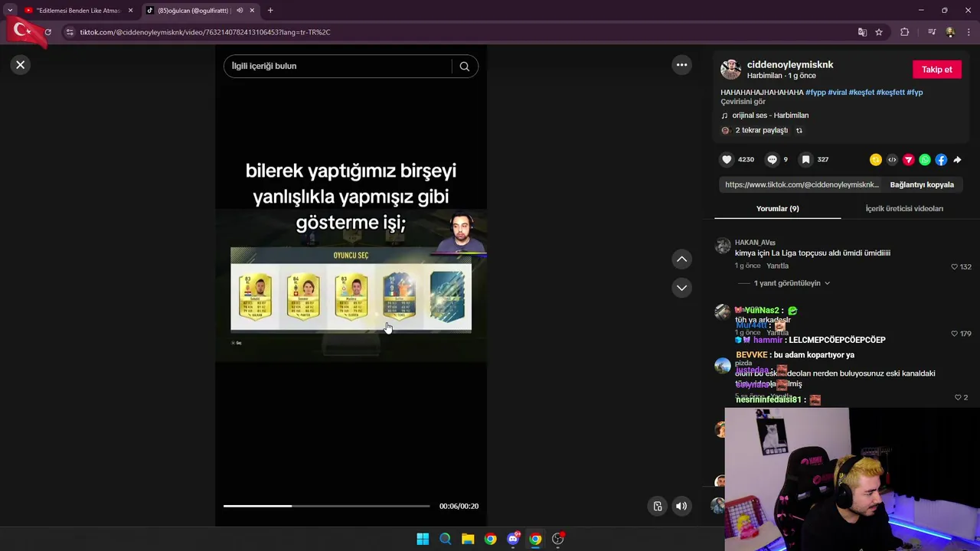Open the three-dot more options on video
This screenshot has height=551, width=980.
click(681, 65)
